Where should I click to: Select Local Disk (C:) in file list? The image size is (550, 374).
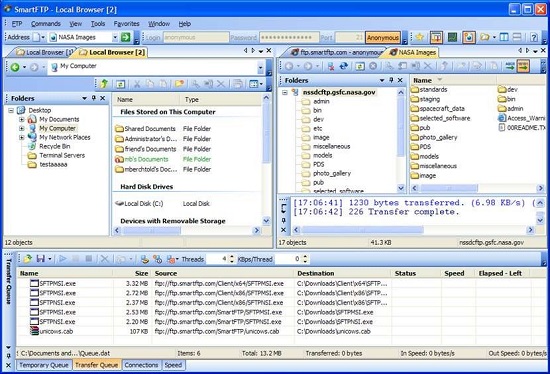pyautogui.click(x=139, y=203)
